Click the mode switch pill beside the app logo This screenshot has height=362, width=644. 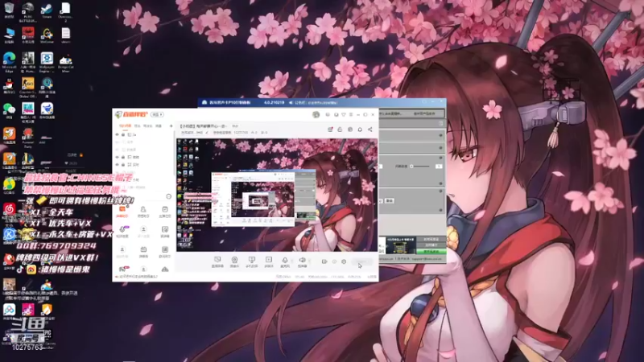(x=157, y=114)
